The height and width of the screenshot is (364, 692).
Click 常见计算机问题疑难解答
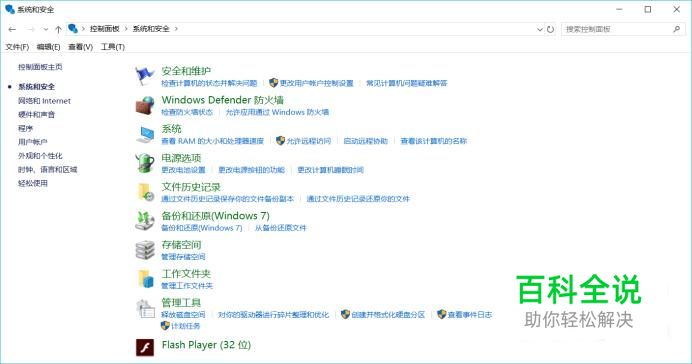coord(407,83)
